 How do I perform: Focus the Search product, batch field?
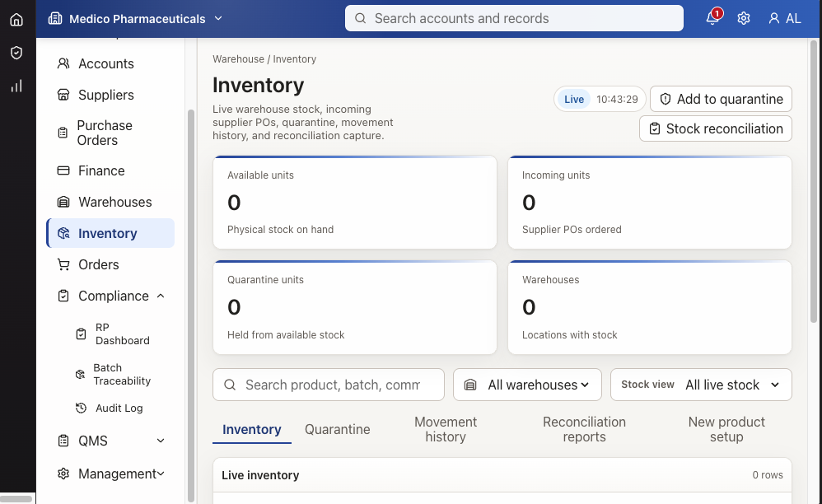point(329,385)
